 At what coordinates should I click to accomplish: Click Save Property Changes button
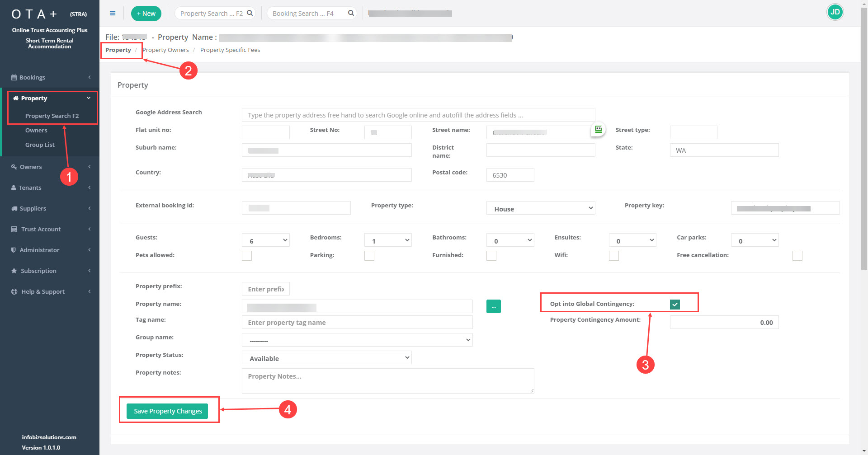[167, 411]
